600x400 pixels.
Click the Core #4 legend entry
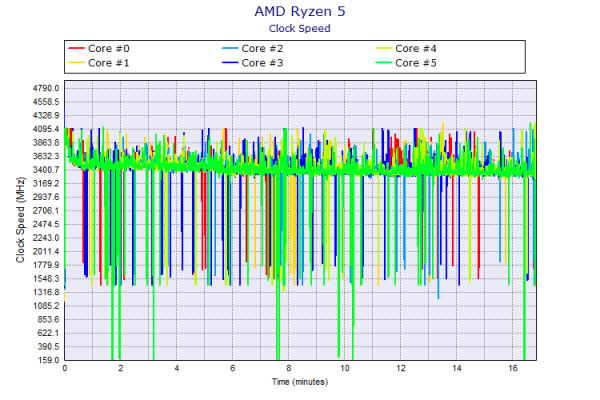tap(406, 49)
